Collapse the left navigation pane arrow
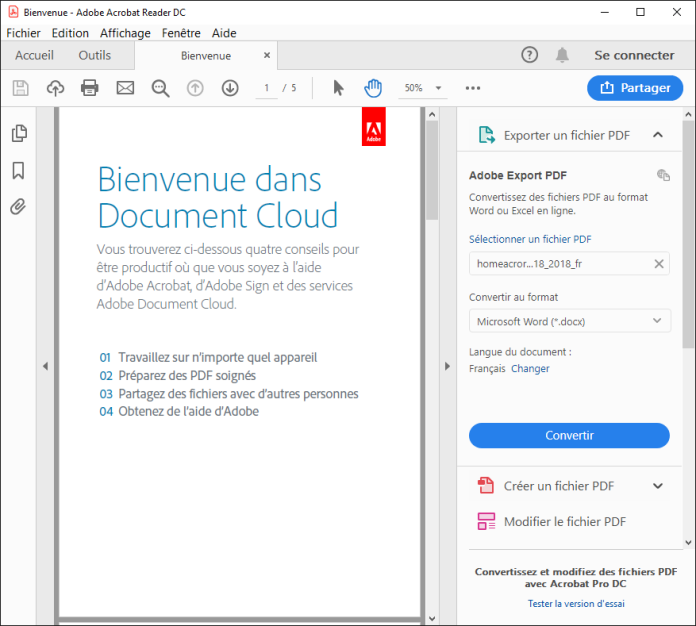Viewport: 696px width, 626px height. coord(45,366)
